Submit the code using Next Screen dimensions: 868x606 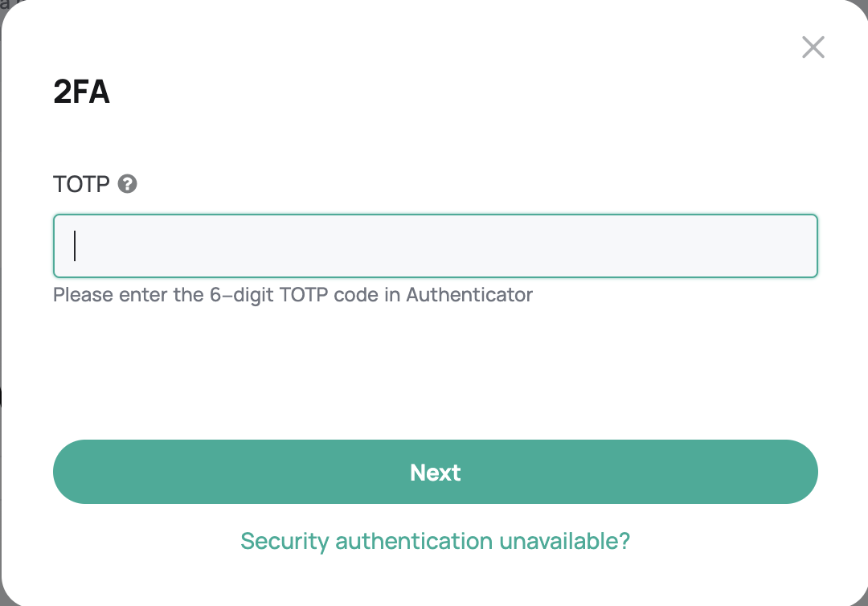[x=435, y=472]
